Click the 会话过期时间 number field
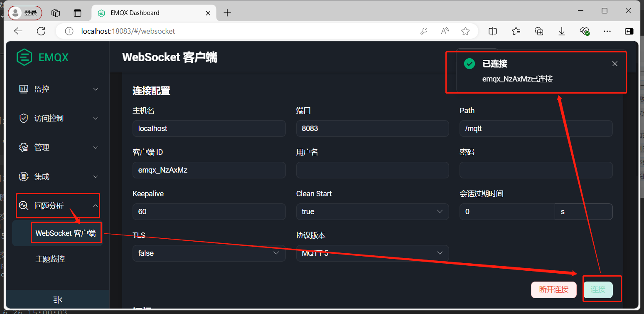The image size is (644, 314). pos(507,212)
